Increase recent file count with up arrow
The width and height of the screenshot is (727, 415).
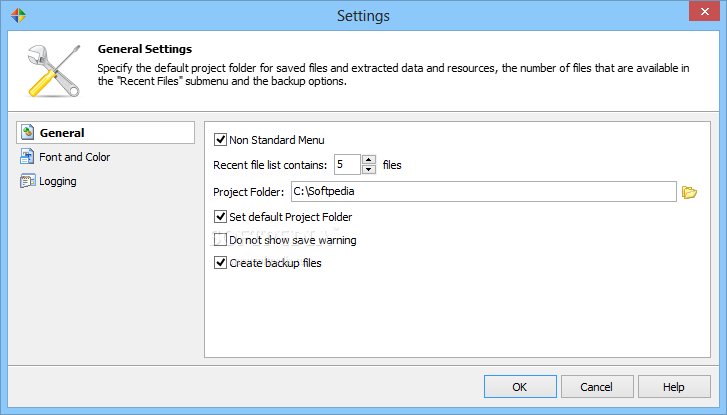coord(369,160)
